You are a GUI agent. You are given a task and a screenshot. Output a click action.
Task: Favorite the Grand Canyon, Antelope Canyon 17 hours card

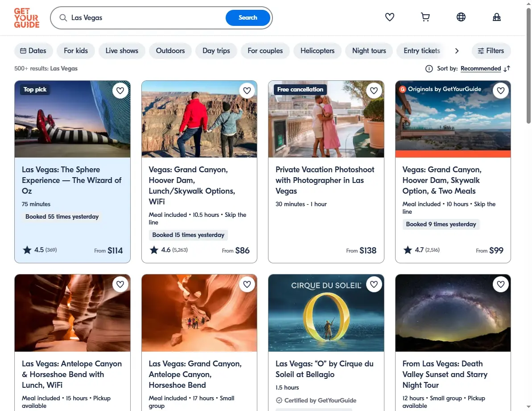(x=247, y=284)
